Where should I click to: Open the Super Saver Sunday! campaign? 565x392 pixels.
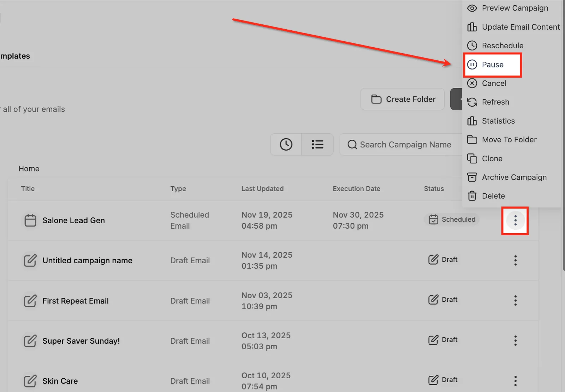pyautogui.click(x=81, y=341)
